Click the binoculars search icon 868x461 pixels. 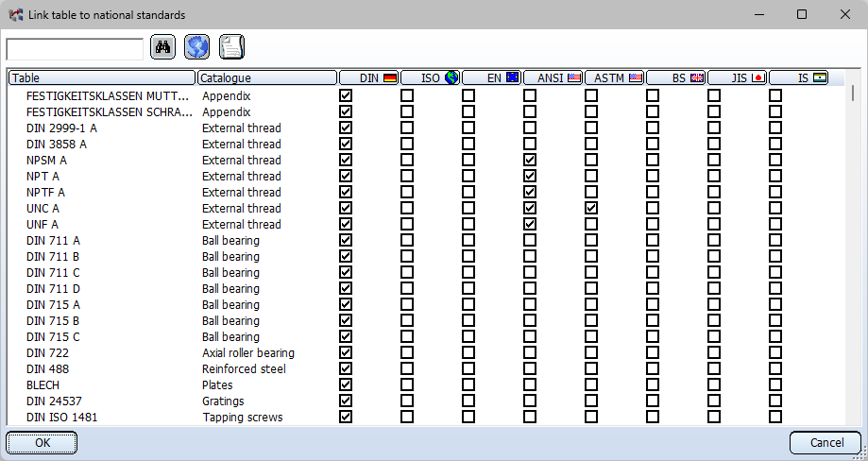click(x=162, y=47)
